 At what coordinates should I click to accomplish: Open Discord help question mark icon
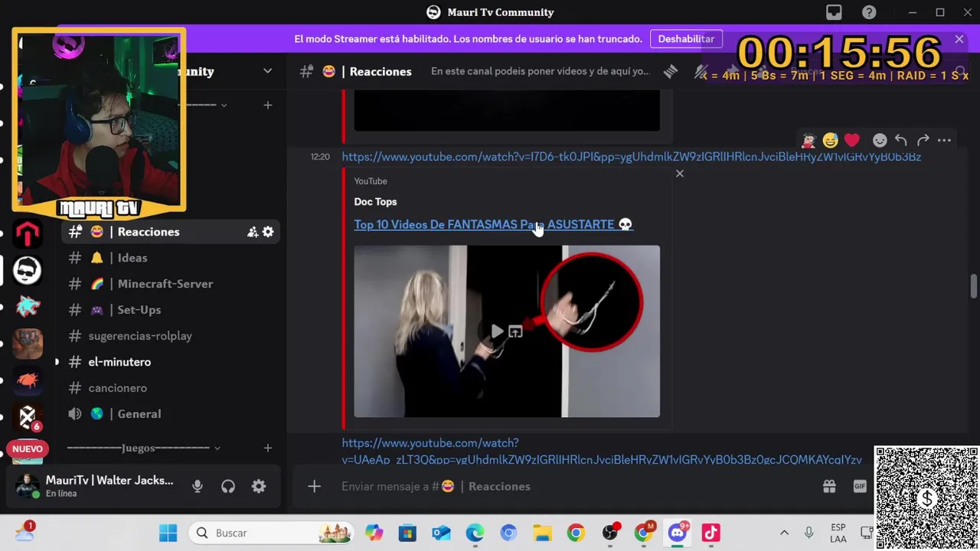(x=869, y=12)
